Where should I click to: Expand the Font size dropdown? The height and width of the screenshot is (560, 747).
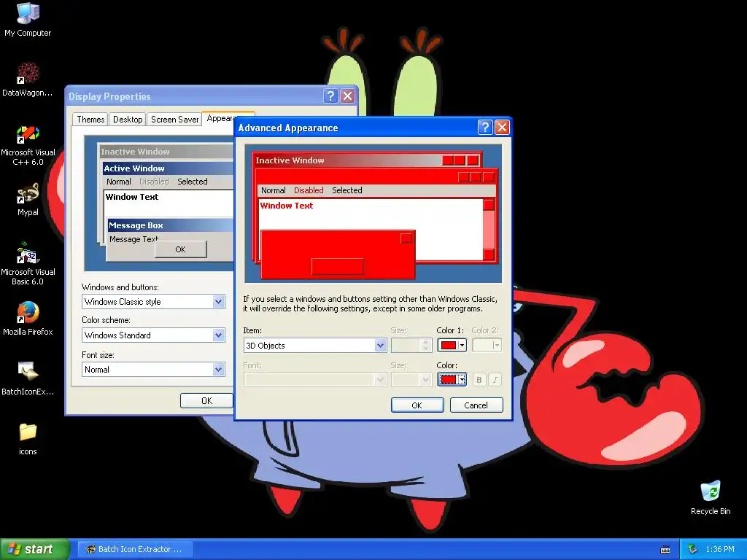(218, 370)
